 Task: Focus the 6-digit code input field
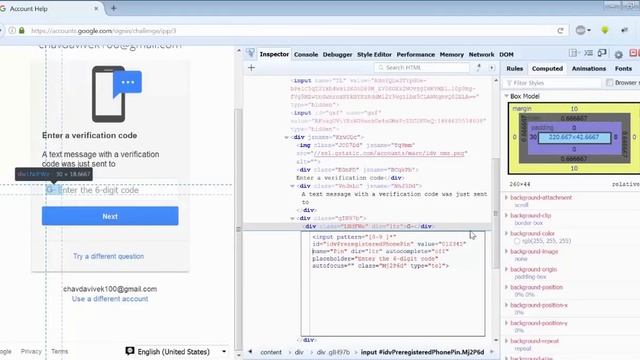[x=110, y=190]
